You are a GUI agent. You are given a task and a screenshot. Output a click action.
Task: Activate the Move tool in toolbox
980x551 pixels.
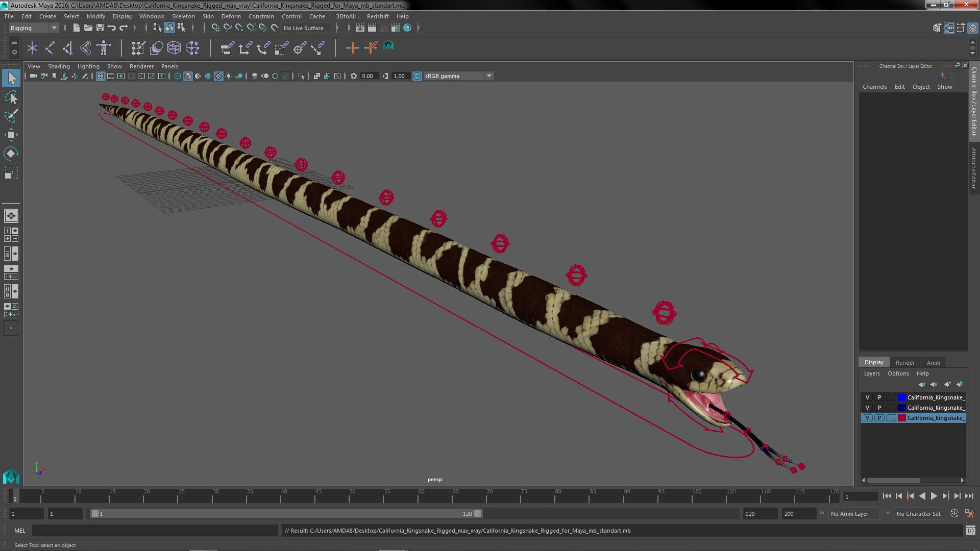coord(11,135)
